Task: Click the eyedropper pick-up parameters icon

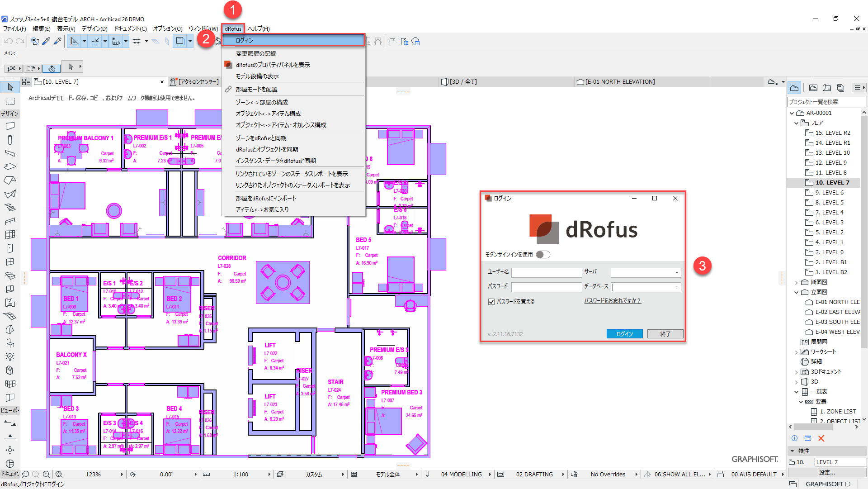Action: click(46, 42)
